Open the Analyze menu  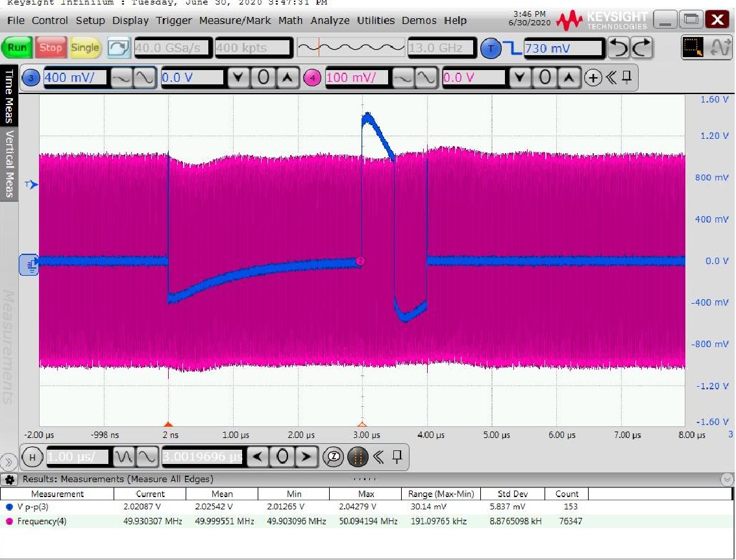click(330, 21)
